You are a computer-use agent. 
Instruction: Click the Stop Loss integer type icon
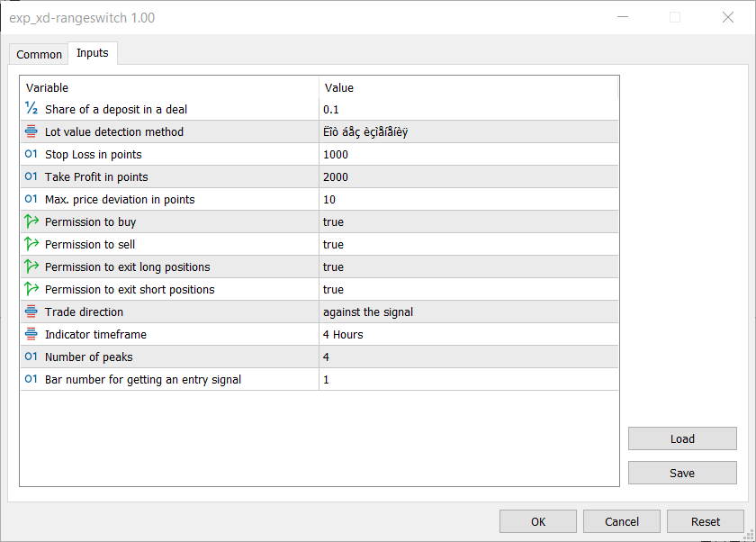coord(31,154)
